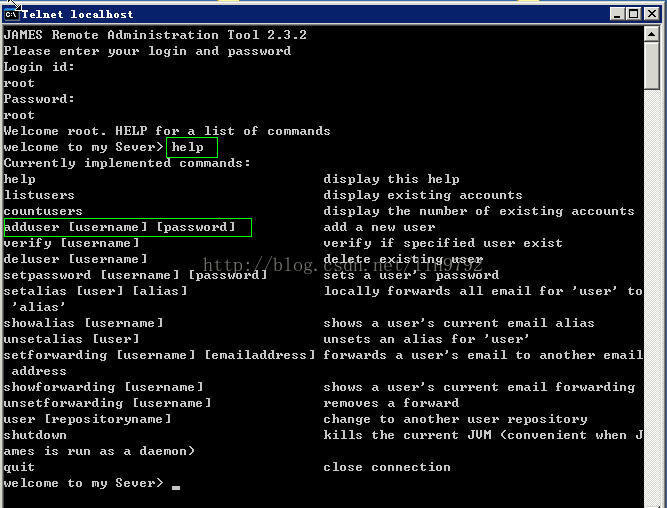Click the typed 'help' command
This screenshot has height=508, width=667.
click(x=188, y=147)
